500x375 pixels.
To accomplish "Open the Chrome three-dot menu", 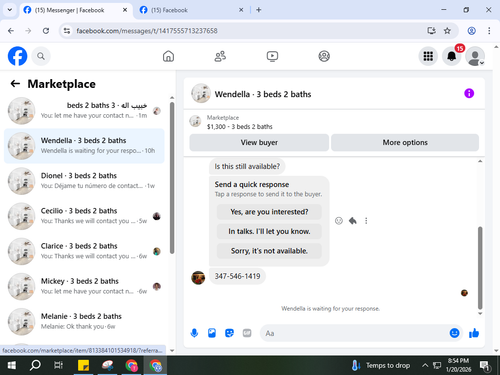I will pyautogui.click(x=489, y=31).
